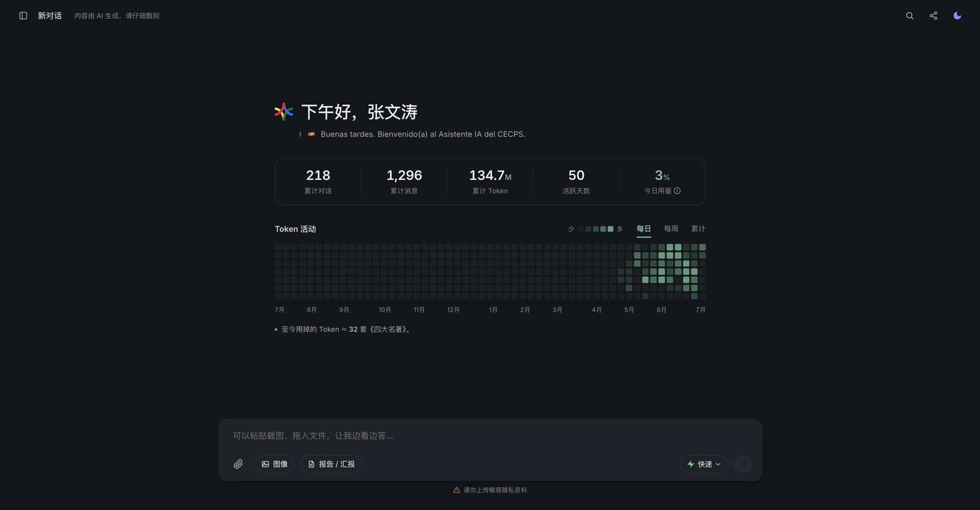The image size is (980, 510).
Task: Click the 报告 / 汇报 button
Action: [x=331, y=464]
